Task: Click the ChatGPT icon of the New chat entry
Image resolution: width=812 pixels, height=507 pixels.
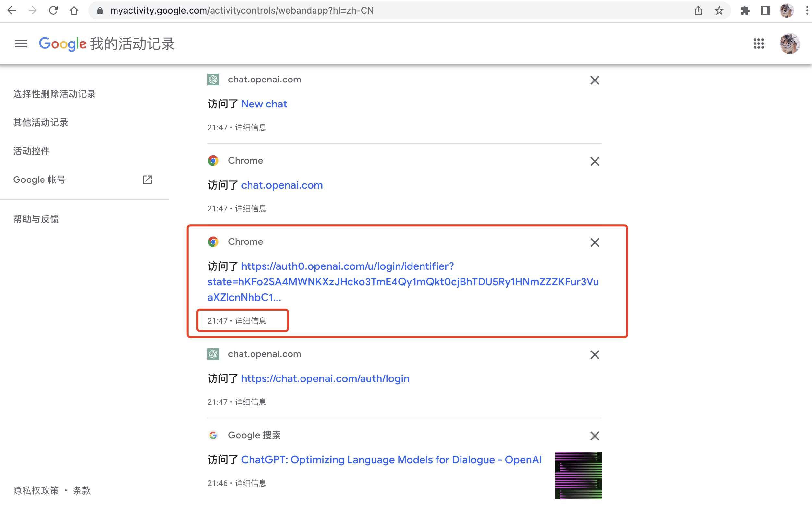Action: 213,80
